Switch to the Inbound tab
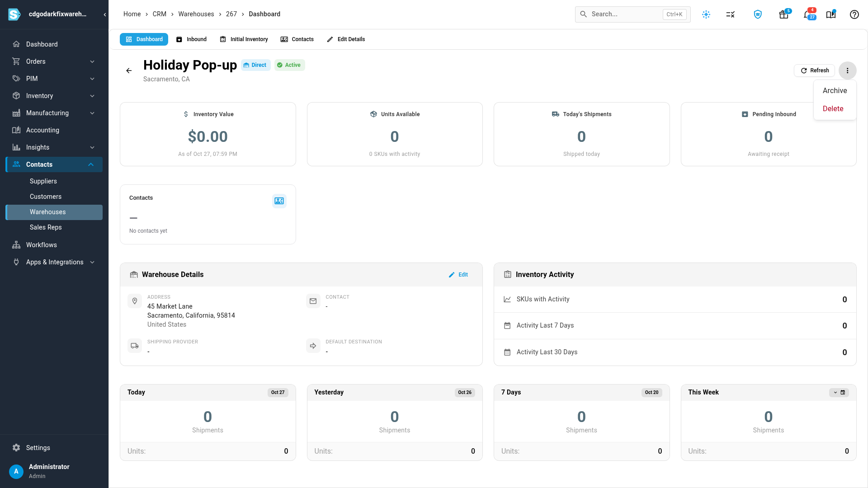 [x=191, y=39]
